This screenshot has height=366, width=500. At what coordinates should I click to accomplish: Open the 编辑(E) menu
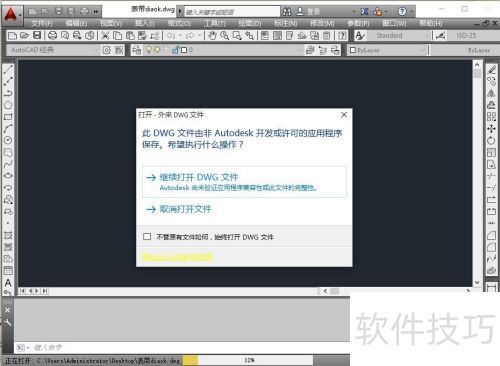[x=76, y=23]
